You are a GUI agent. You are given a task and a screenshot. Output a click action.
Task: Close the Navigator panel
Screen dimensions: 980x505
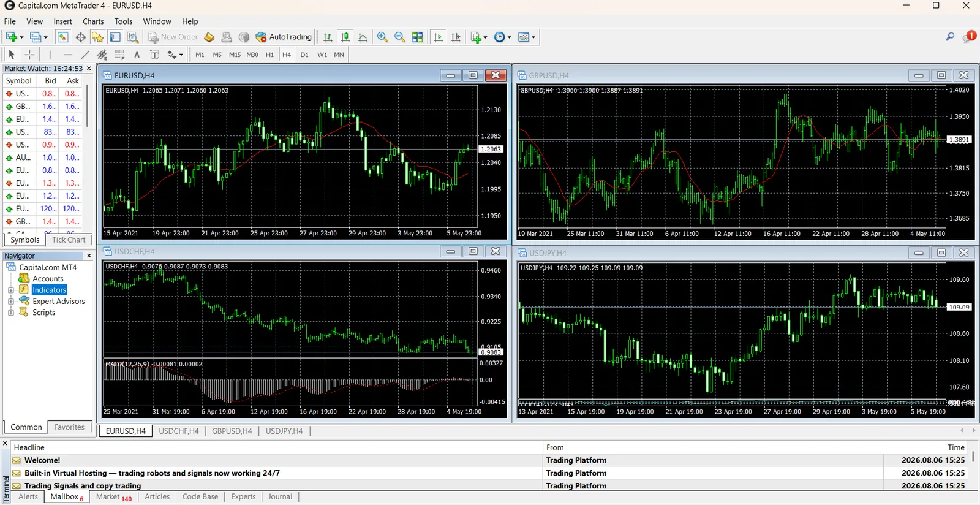[x=89, y=256]
